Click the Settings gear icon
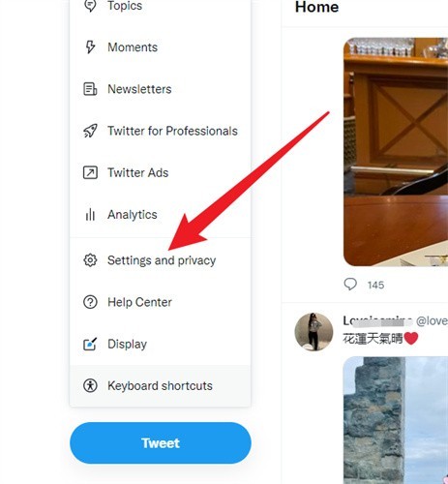 pyautogui.click(x=90, y=260)
